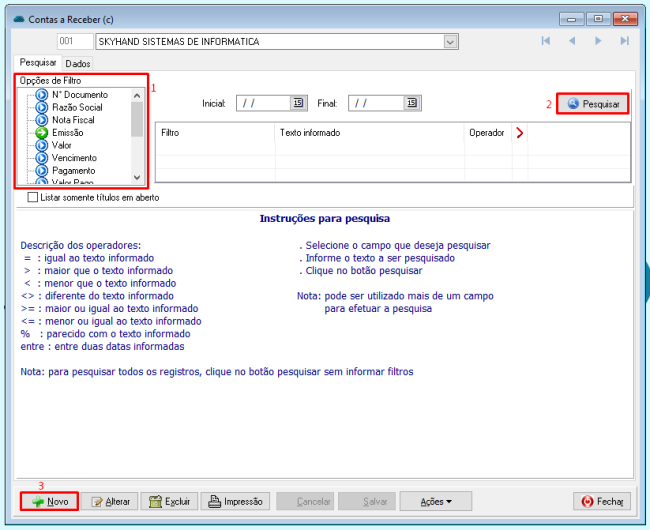Image resolution: width=650 pixels, height=530 pixels.
Task: Open the Inicial date calendar picker
Action: 298,103
